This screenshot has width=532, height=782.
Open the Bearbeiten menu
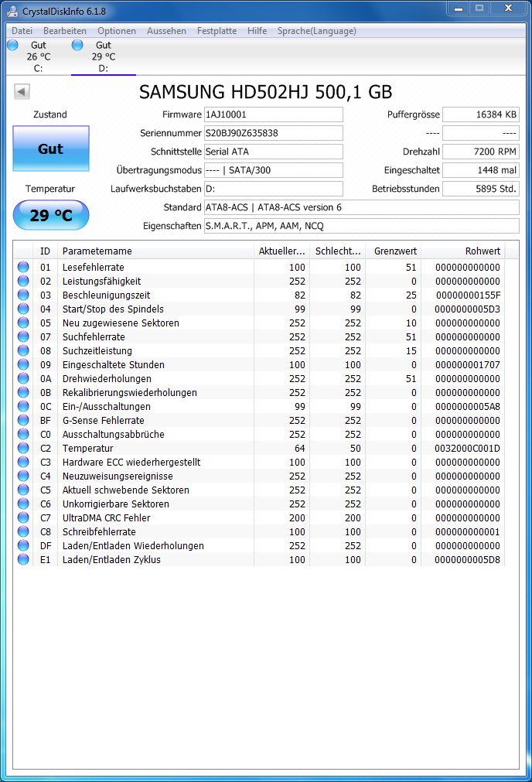click(65, 31)
